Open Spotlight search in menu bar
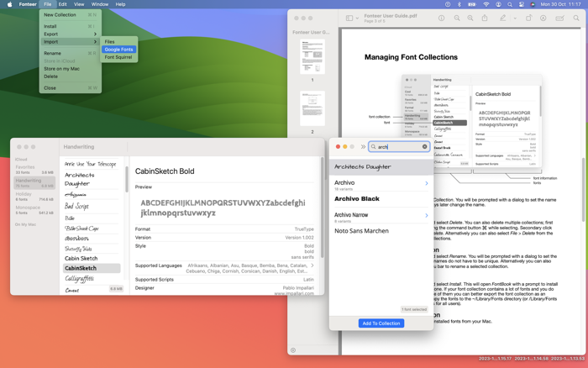Image resolution: width=588 pixels, height=368 pixels. point(510,4)
